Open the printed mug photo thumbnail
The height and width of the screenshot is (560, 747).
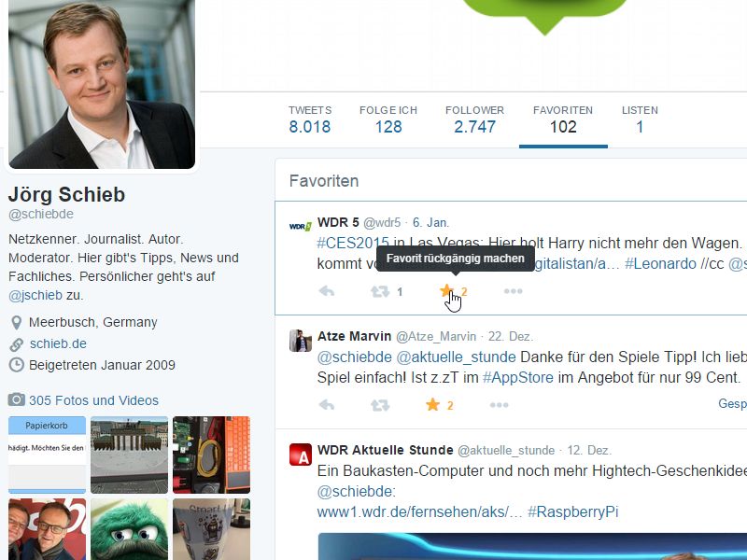212,529
